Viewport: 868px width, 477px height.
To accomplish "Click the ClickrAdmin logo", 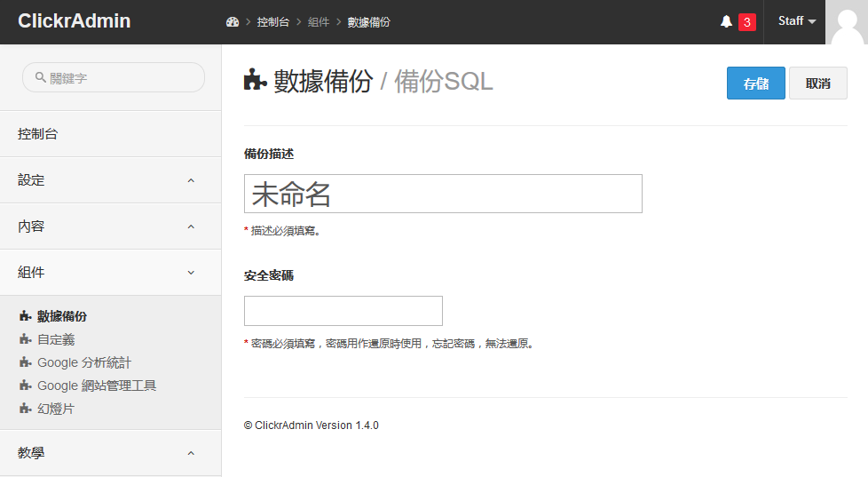I will [75, 21].
